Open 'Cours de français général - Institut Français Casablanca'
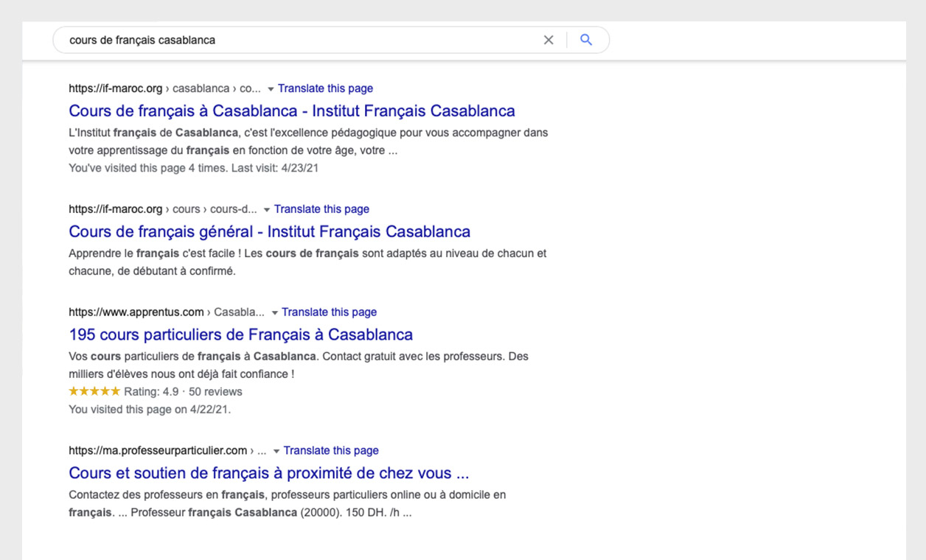Viewport: 926px width, 560px height. [269, 232]
